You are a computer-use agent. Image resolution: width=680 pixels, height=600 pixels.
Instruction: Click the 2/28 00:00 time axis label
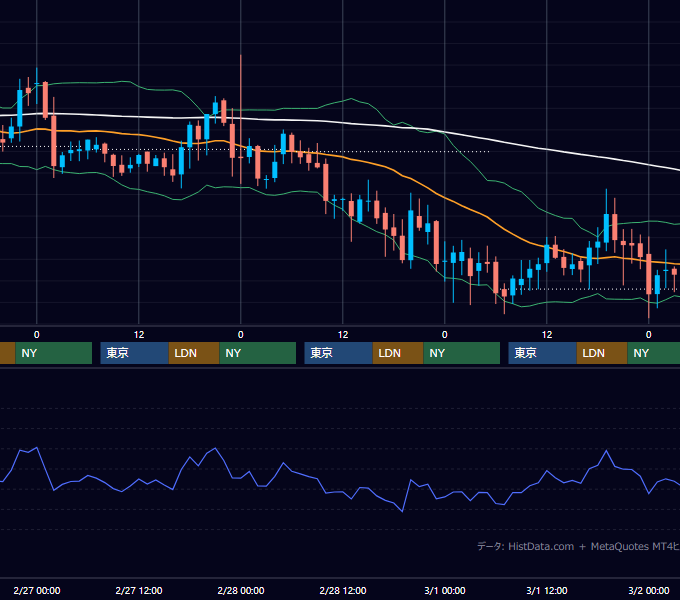(x=241, y=590)
